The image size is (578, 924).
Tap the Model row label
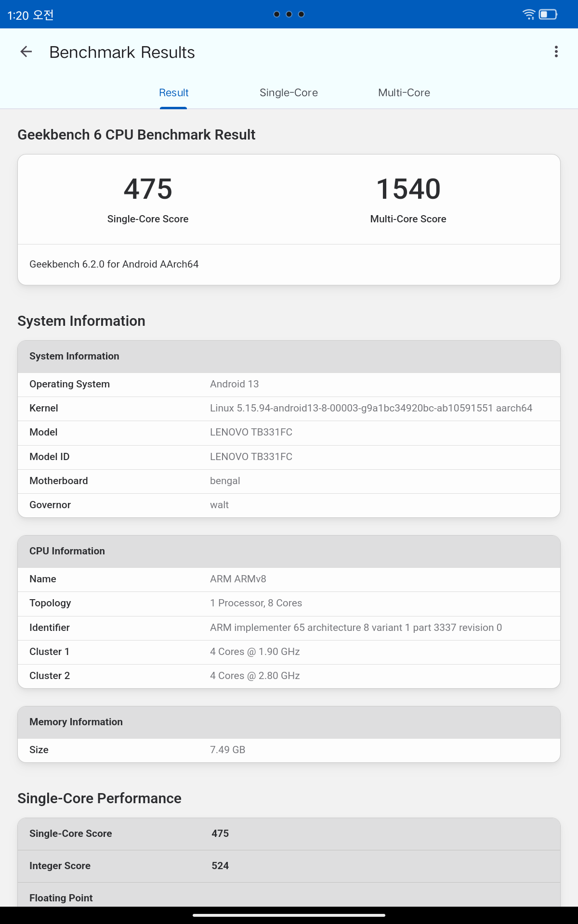tap(43, 432)
